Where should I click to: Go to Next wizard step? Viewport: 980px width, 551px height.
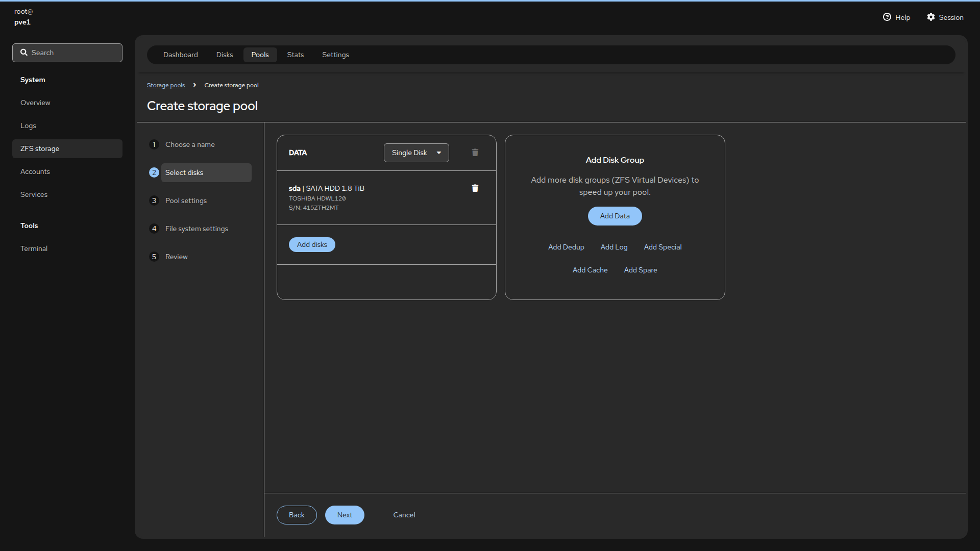click(345, 515)
